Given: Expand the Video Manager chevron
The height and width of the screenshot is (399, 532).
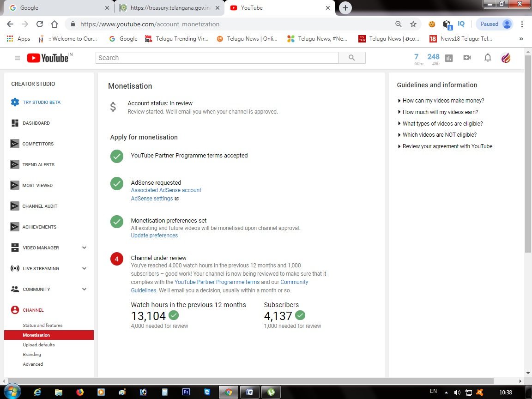Looking at the screenshot, I should coord(84,248).
